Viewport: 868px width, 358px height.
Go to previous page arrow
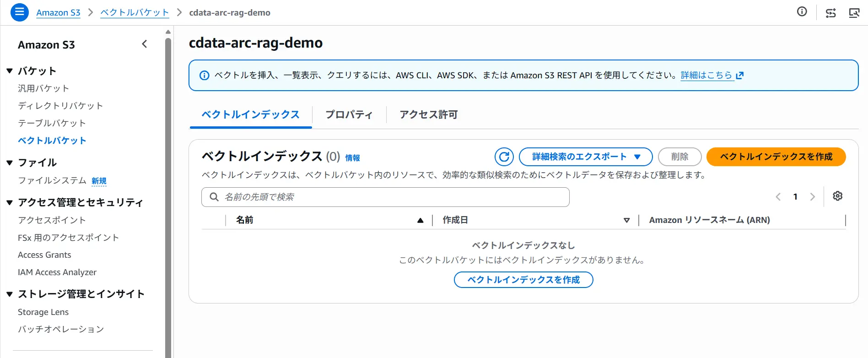(778, 196)
